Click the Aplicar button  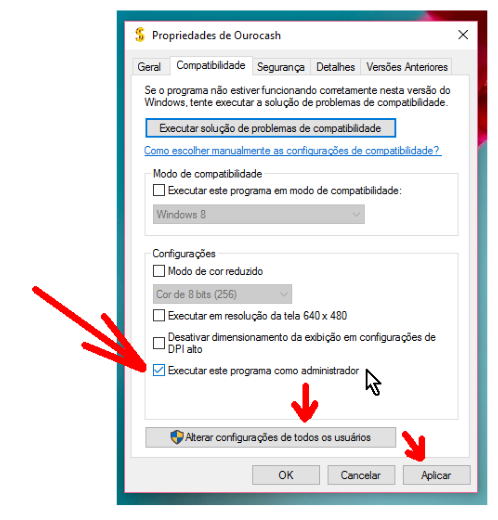click(436, 475)
